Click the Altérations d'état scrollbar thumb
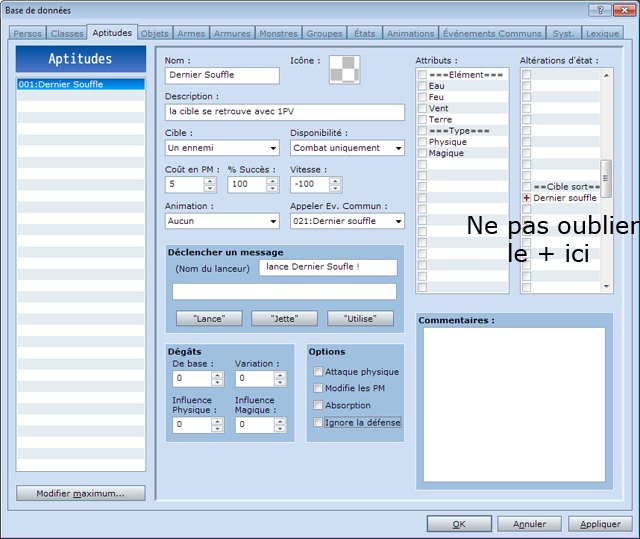 (606, 179)
